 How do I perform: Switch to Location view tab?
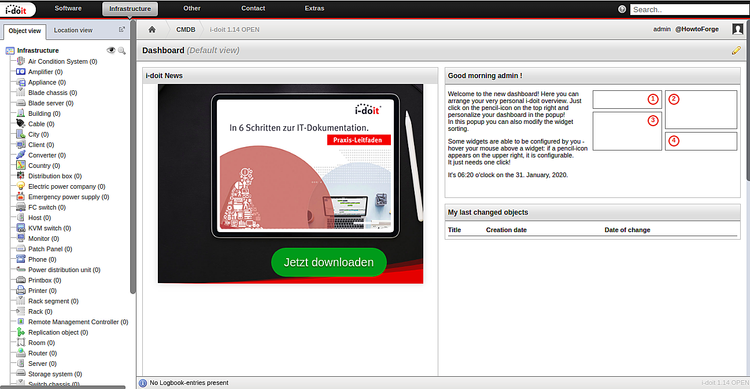point(73,30)
